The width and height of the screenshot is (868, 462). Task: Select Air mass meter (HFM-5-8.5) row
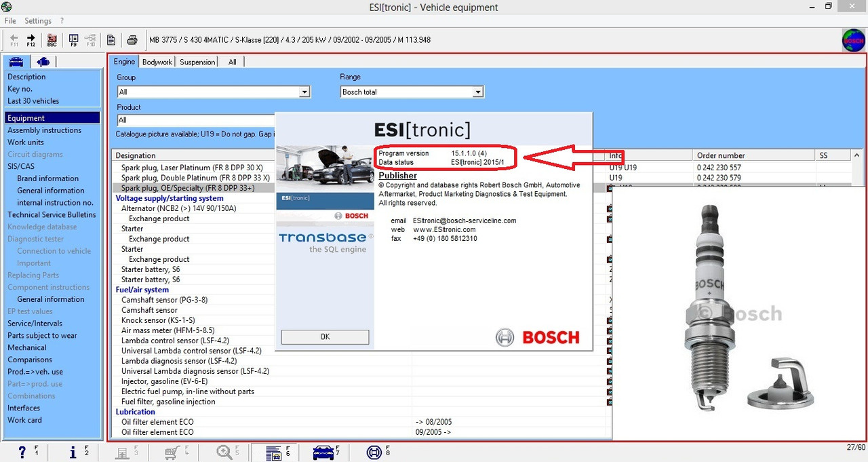click(167, 330)
